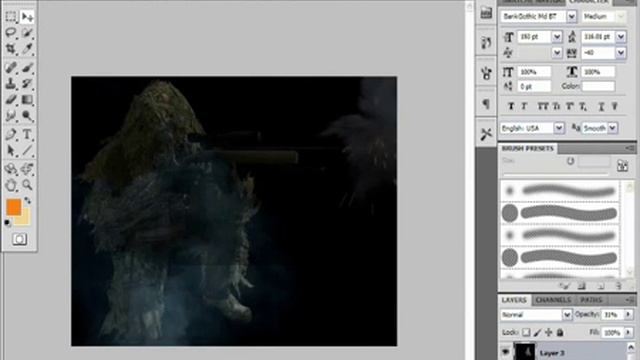The image size is (640, 360).
Task: Open the layer Opacity slider arrow
Action: 628,315
